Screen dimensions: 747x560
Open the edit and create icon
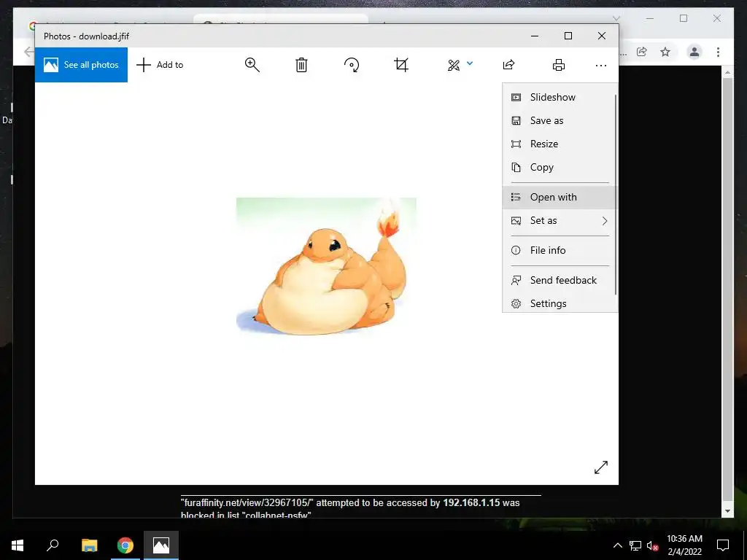[454, 65]
